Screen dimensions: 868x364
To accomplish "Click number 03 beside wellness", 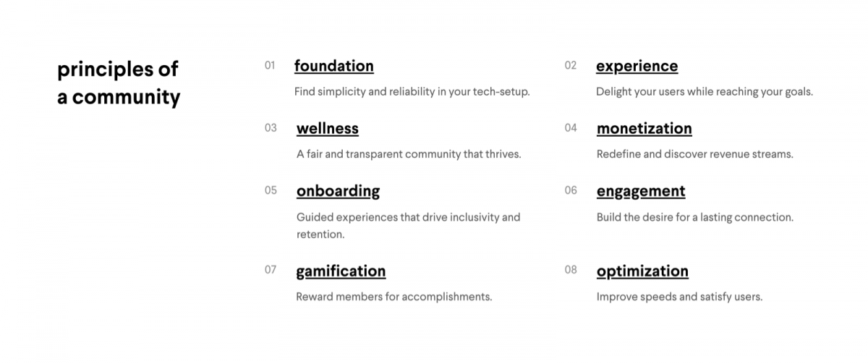I will click(x=271, y=128).
